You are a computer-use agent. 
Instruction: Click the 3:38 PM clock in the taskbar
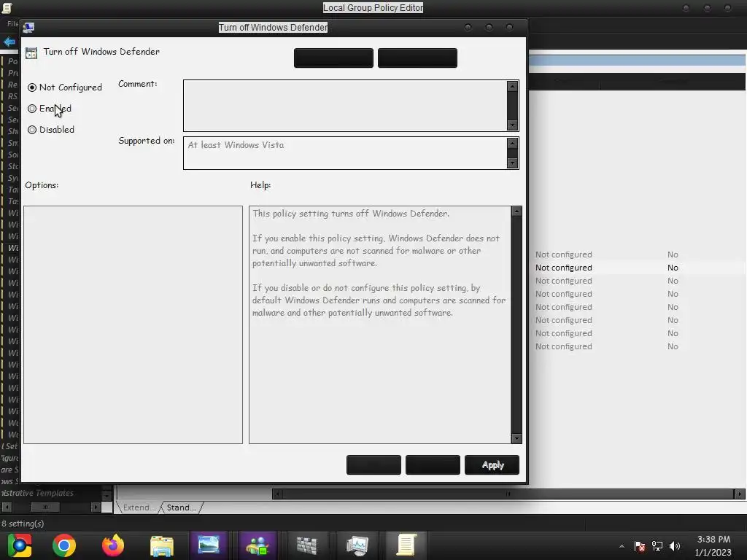click(713, 540)
